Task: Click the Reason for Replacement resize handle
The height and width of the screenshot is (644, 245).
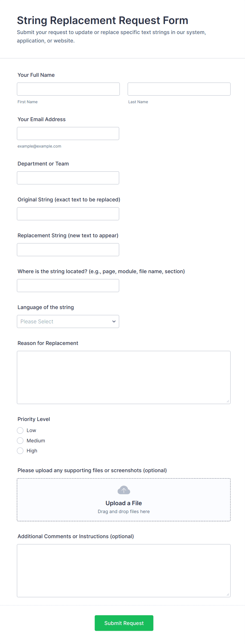Action: pos(228,401)
